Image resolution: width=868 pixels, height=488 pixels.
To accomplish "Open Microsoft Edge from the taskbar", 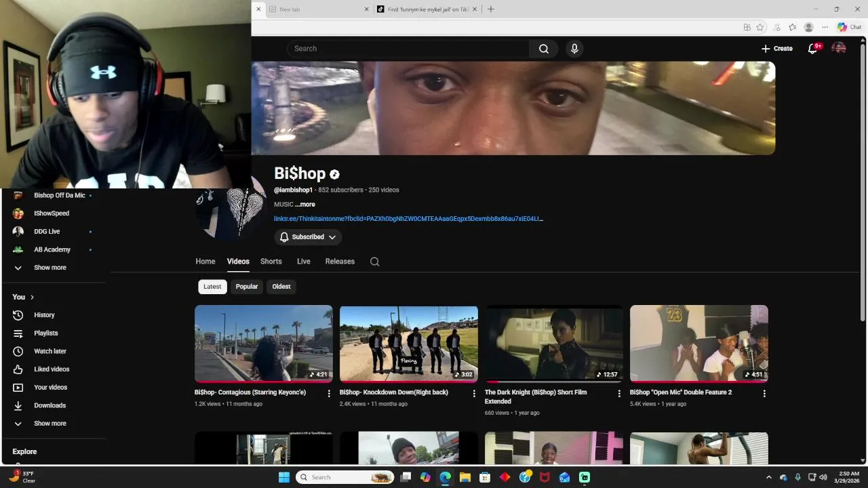I will click(445, 477).
